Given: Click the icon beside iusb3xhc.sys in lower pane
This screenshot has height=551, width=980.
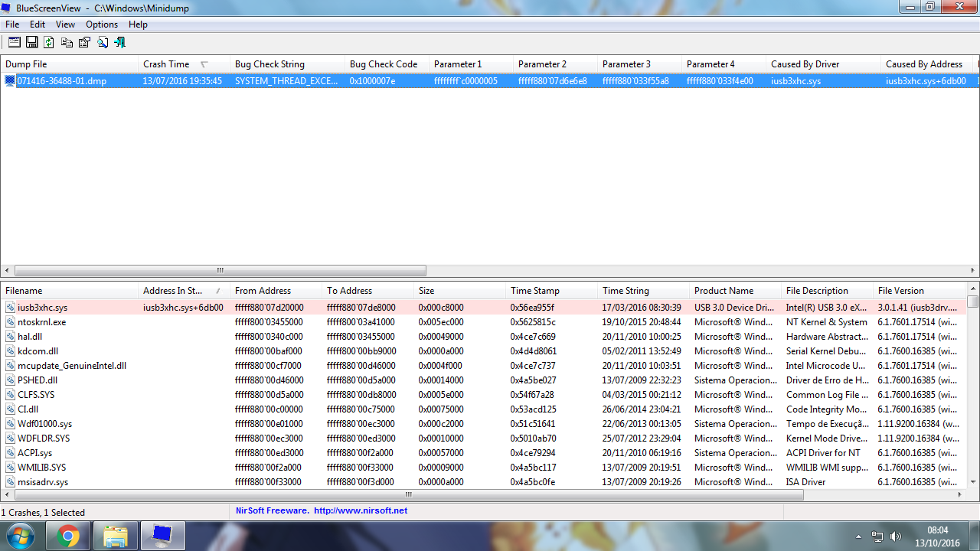Looking at the screenshot, I should (11, 308).
